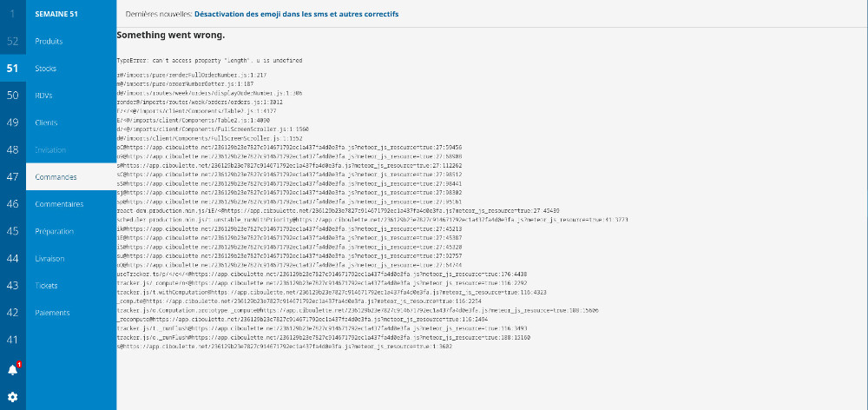The image size is (868, 410).
Task: Open the RDVs page
Action: [x=44, y=96]
